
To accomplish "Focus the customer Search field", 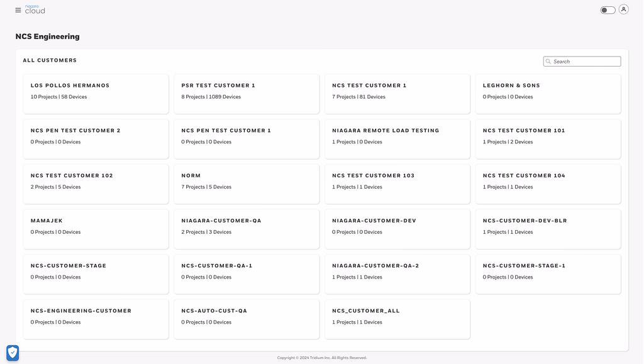I will [x=582, y=62].
